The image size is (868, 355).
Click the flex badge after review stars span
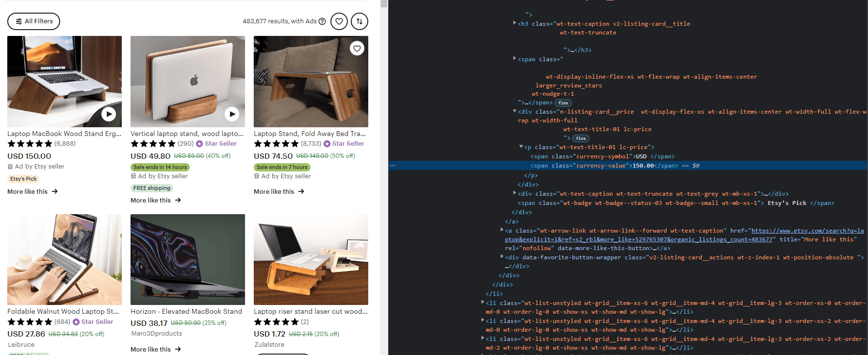[x=563, y=103]
